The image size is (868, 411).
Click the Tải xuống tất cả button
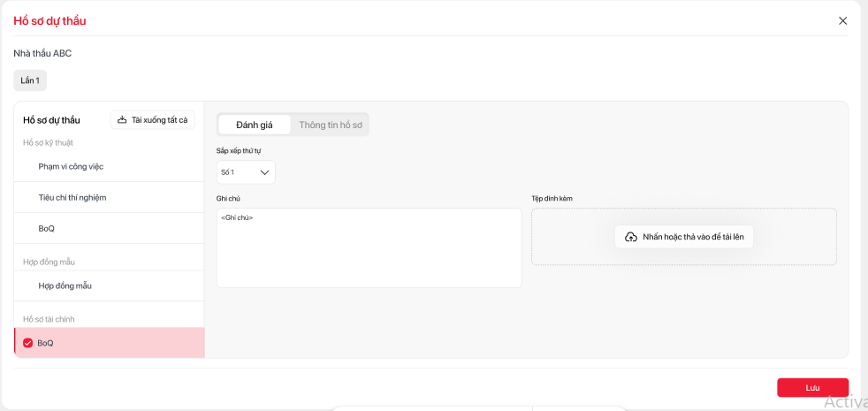[153, 120]
